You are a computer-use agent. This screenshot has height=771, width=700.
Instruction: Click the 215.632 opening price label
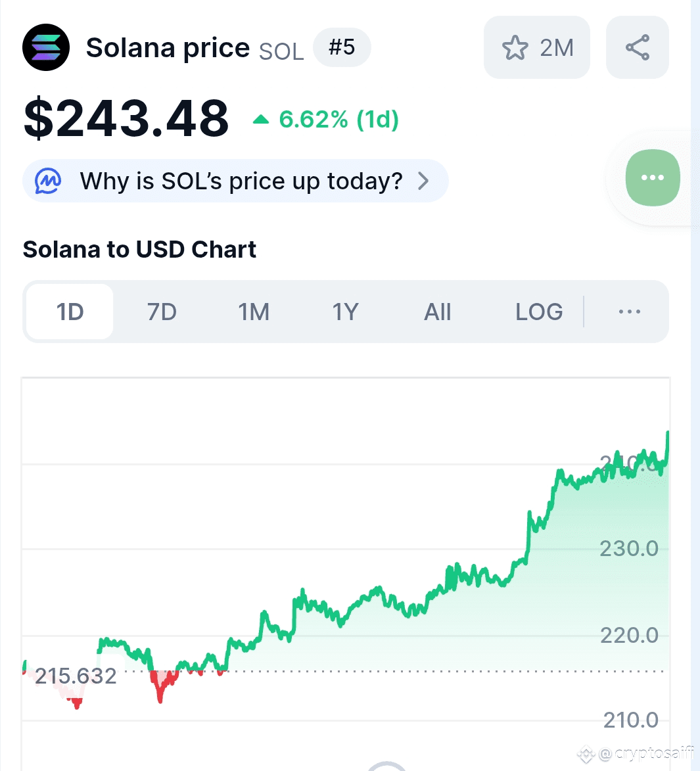pos(76,676)
